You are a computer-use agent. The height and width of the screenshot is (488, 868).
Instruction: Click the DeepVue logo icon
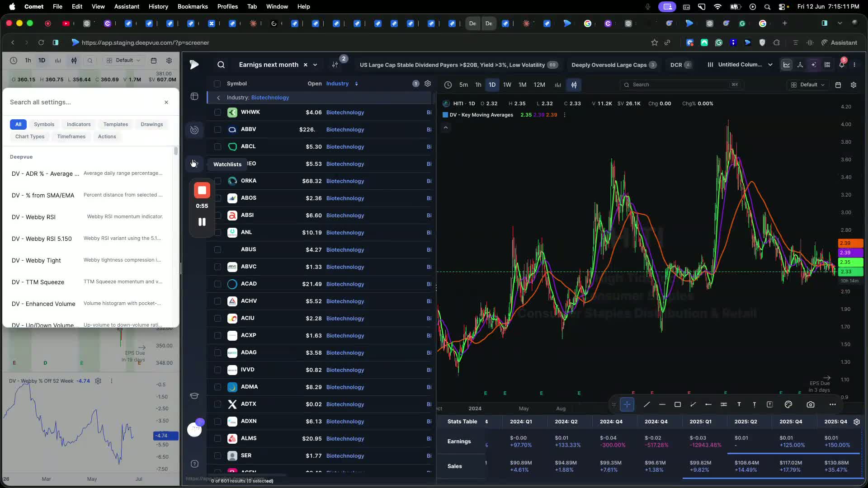pos(194,65)
